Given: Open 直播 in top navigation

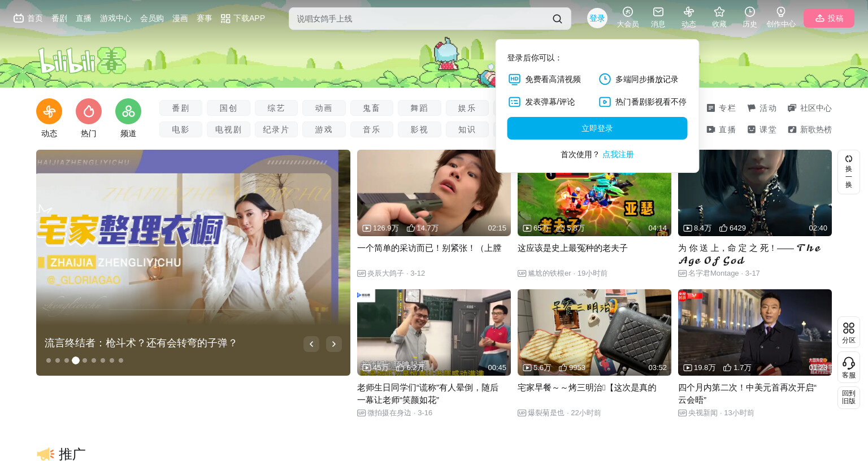Looking at the screenshot, I should click(x=84, y=19).
